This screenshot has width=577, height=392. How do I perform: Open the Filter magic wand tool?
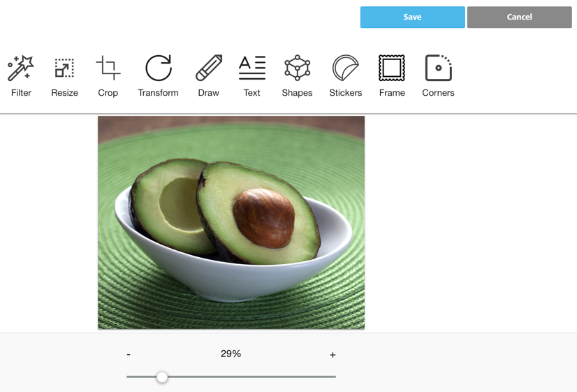(21, 68)
